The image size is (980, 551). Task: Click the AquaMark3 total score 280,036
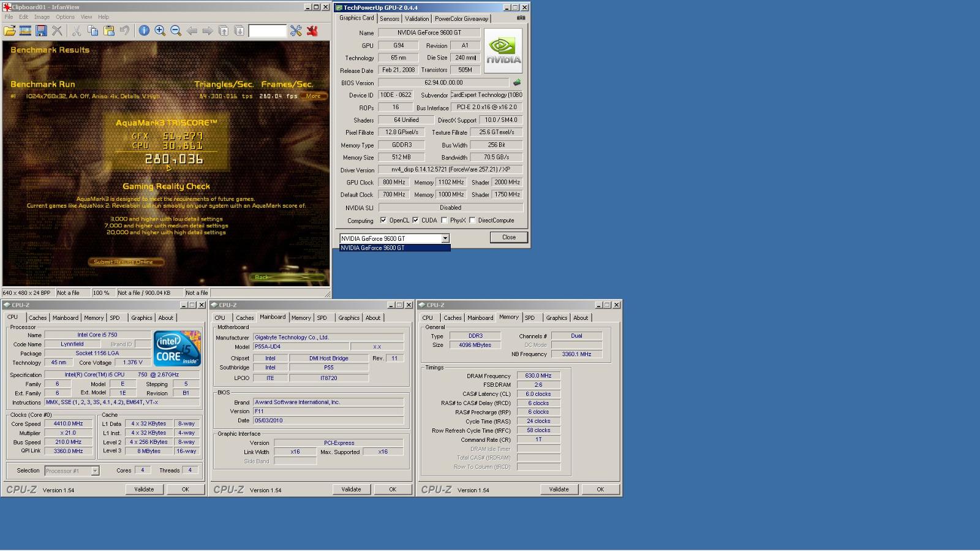174,159
